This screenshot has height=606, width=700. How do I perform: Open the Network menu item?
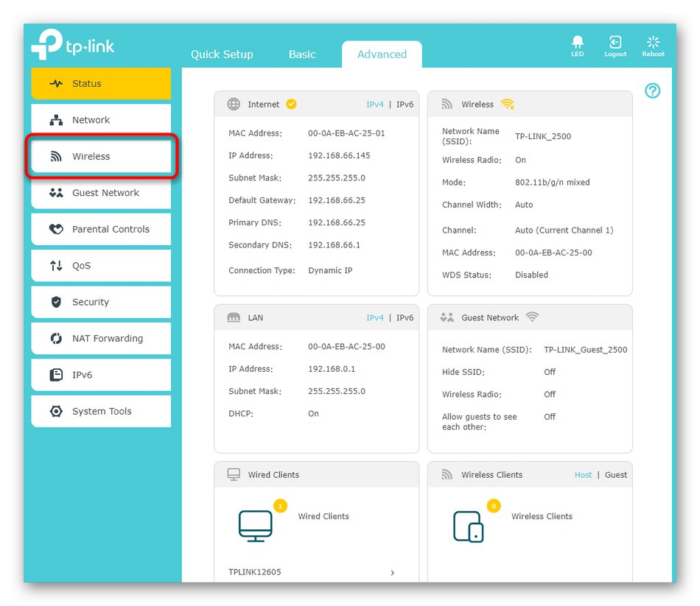pos(101,120)
